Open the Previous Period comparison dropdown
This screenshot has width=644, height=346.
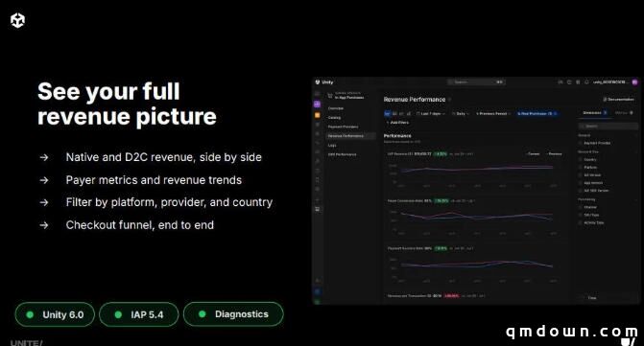(493, 113)
